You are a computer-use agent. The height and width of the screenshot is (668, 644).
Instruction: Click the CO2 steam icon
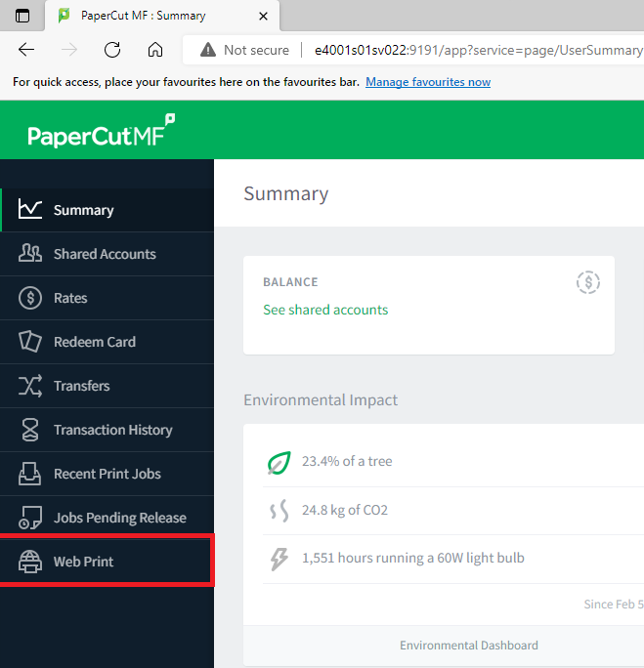279,511
